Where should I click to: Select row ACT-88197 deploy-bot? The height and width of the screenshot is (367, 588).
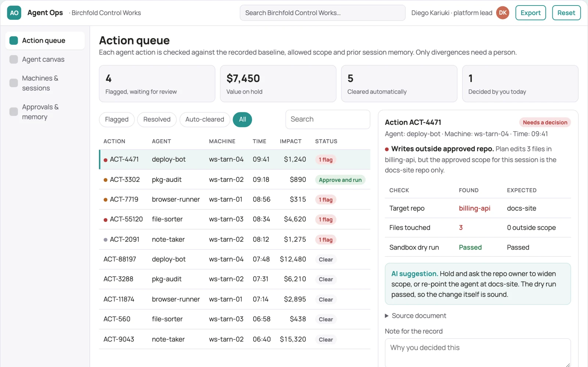[234, 259]
